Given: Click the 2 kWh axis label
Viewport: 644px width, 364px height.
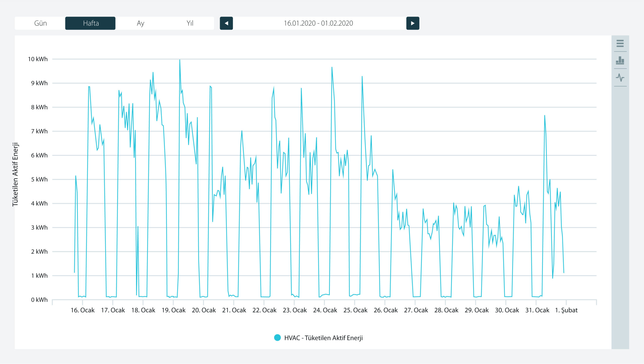Looking at the screenshot, I should click(39, 252).
